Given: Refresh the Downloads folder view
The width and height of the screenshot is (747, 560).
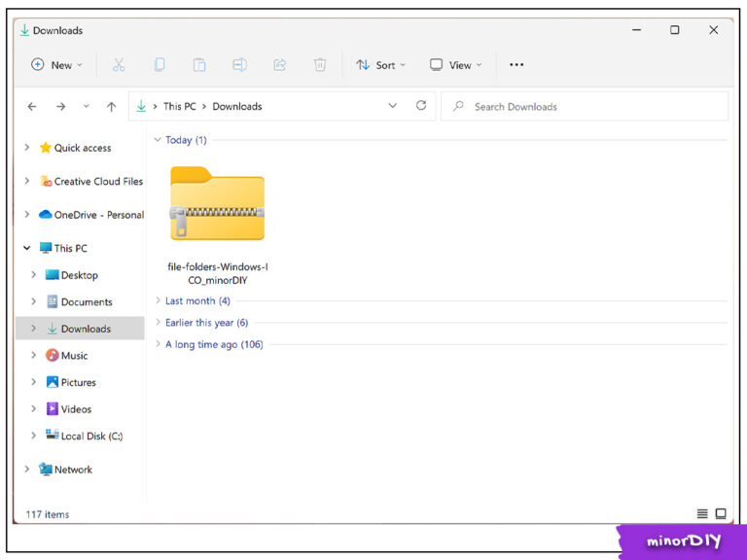Looking at the screenshot, I should click(421, 105).
